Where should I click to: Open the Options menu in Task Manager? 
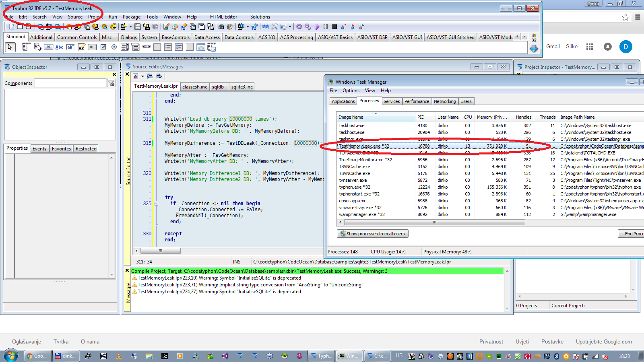click(351, 90)
